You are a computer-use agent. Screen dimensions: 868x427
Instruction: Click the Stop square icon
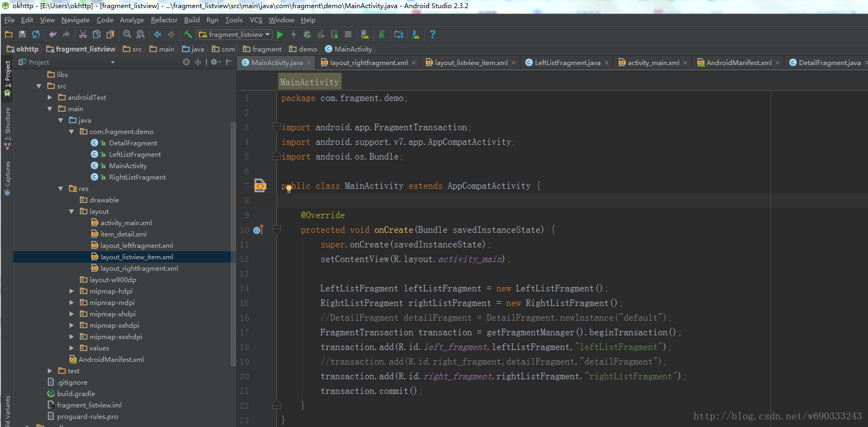coord(348,34)
